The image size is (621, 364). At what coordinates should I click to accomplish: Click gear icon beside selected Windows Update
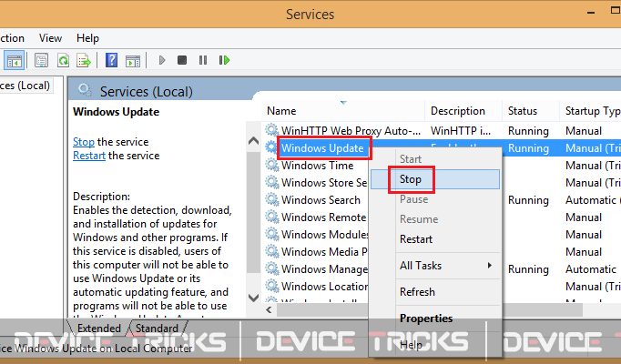[271, 147]
